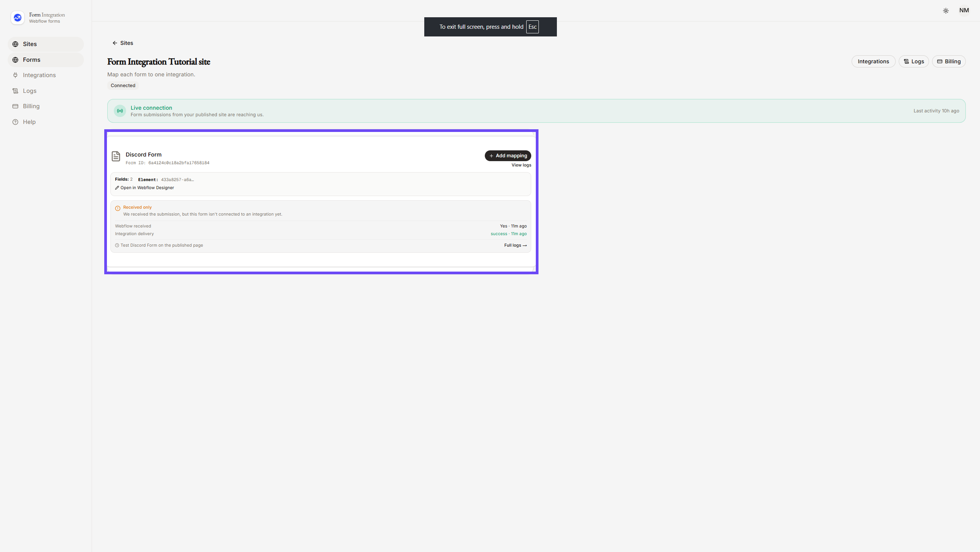Click the question mark Help icon
The height and width of the screenshot is (552, 980).
[x=15, y=122]
